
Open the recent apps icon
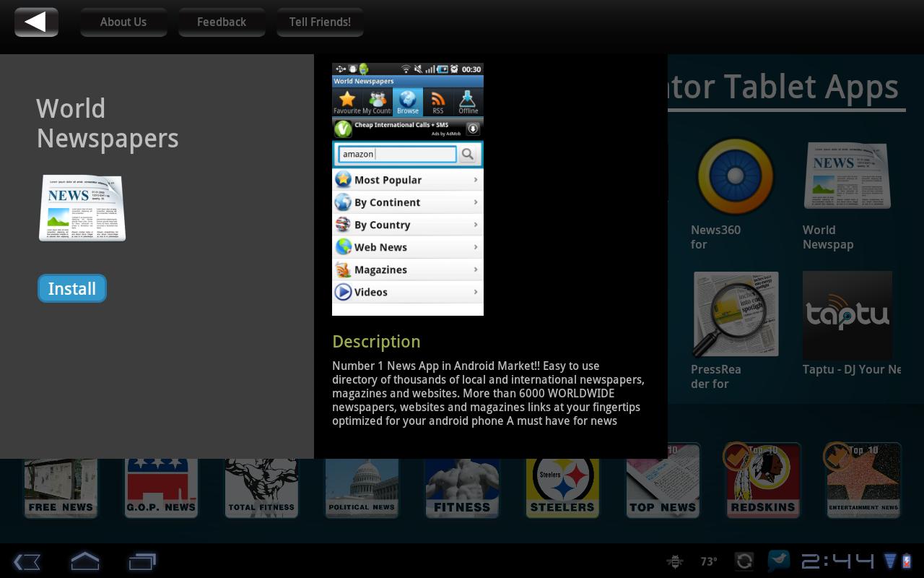point(142,561)
